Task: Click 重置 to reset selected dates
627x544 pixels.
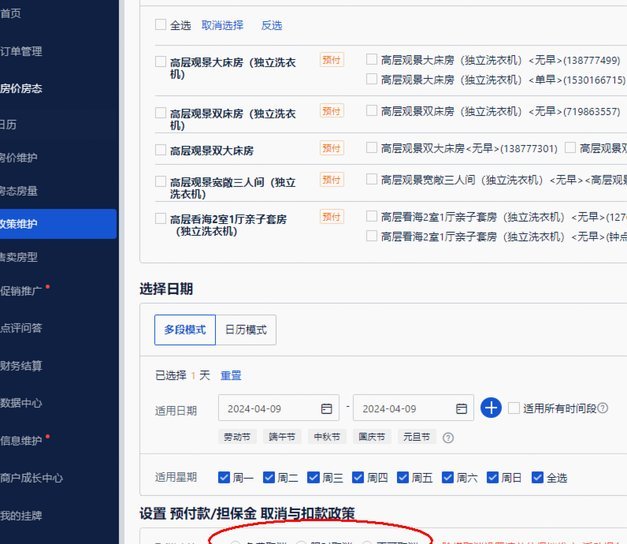Action: (231, 375)
